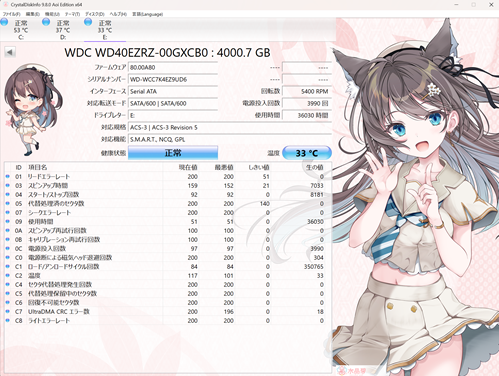Screen dimensions: 499x376
Task: Click status dot for row C5
Action: tap(8, 293)
